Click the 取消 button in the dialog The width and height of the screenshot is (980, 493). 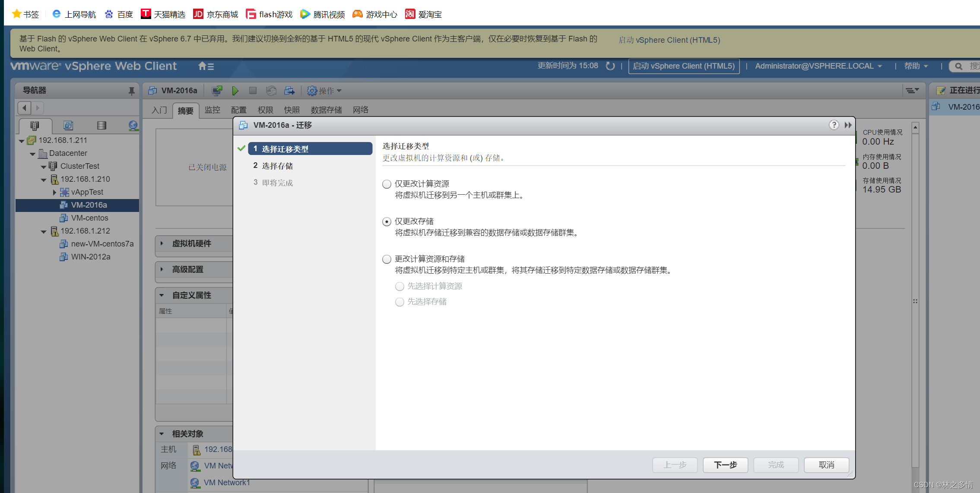(826, 465)
